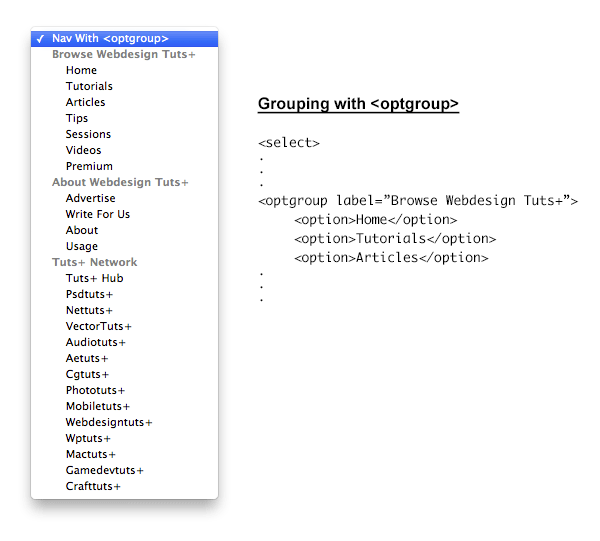The height and width of the screenshot is (541, 600).
Task: Pick the Mactuts+ option
Action: pos(124,455)
